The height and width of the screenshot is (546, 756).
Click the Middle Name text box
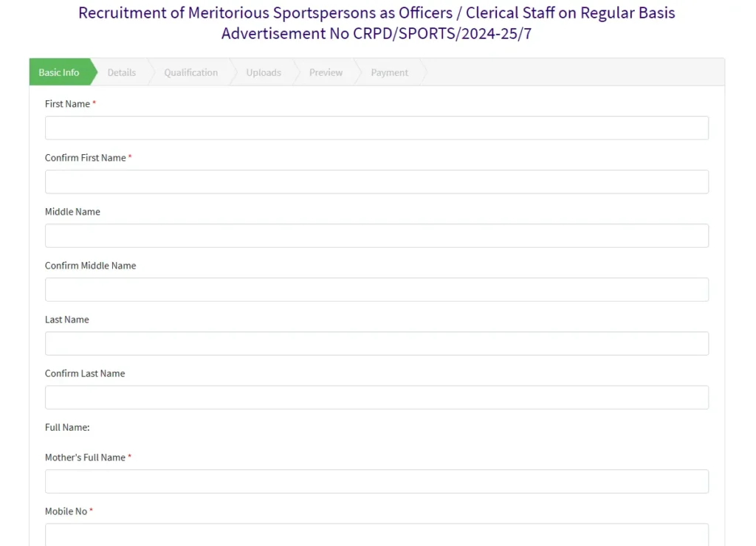click(377, 235)
